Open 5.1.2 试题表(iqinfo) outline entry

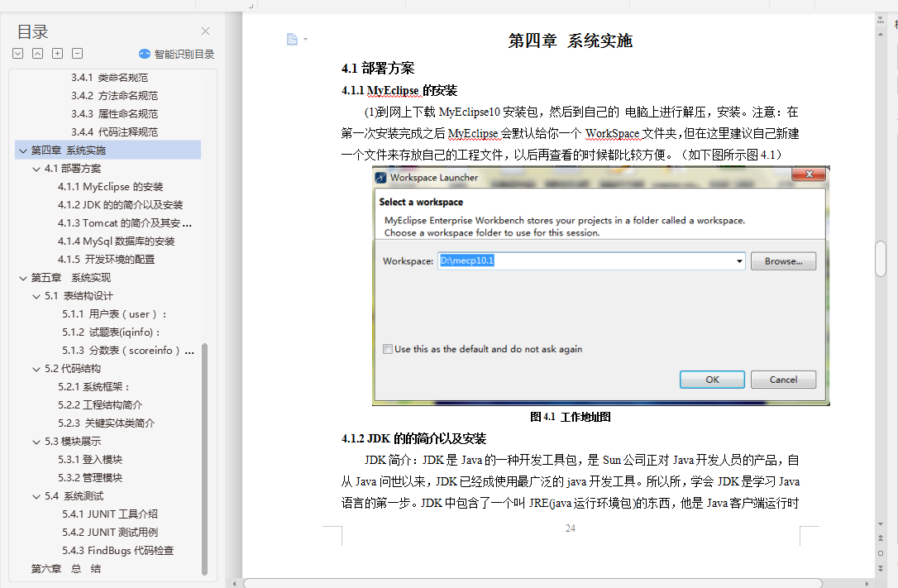pos(112,332)
